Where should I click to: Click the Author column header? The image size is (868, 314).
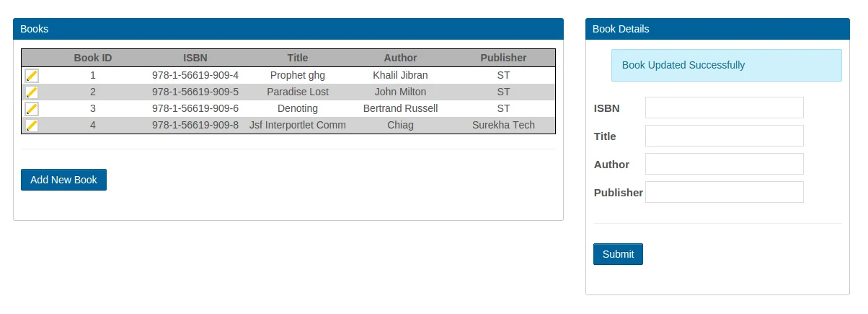400,58
